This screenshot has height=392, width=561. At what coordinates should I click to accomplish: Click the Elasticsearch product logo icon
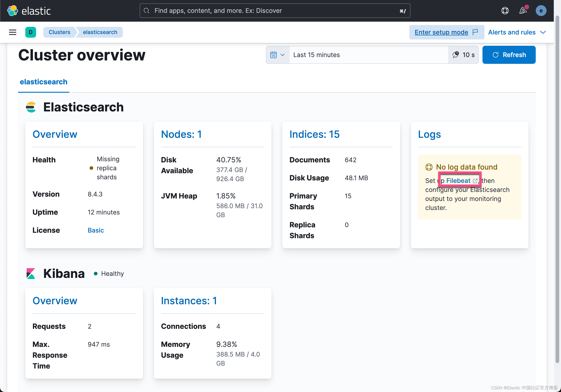point(31,107)
